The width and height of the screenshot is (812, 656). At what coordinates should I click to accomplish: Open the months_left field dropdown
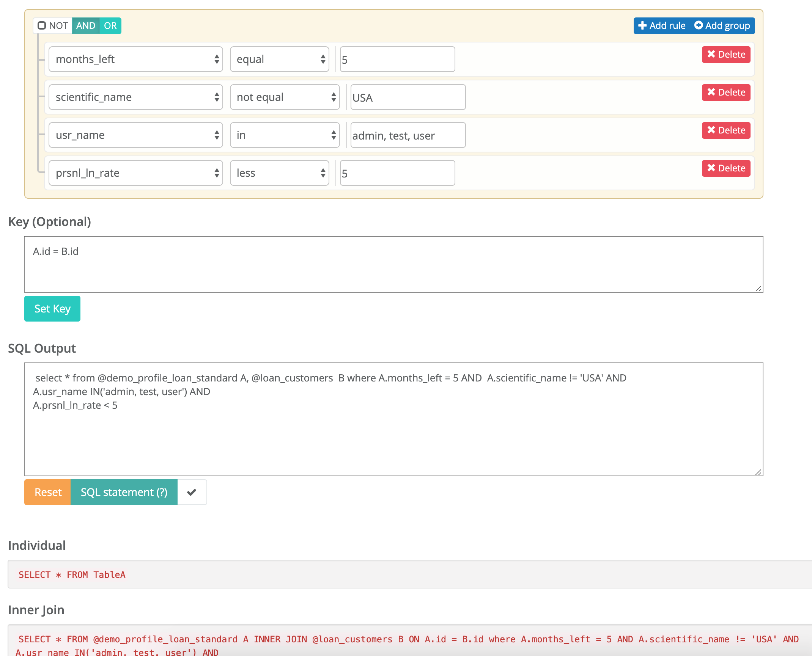pos(136,59)
